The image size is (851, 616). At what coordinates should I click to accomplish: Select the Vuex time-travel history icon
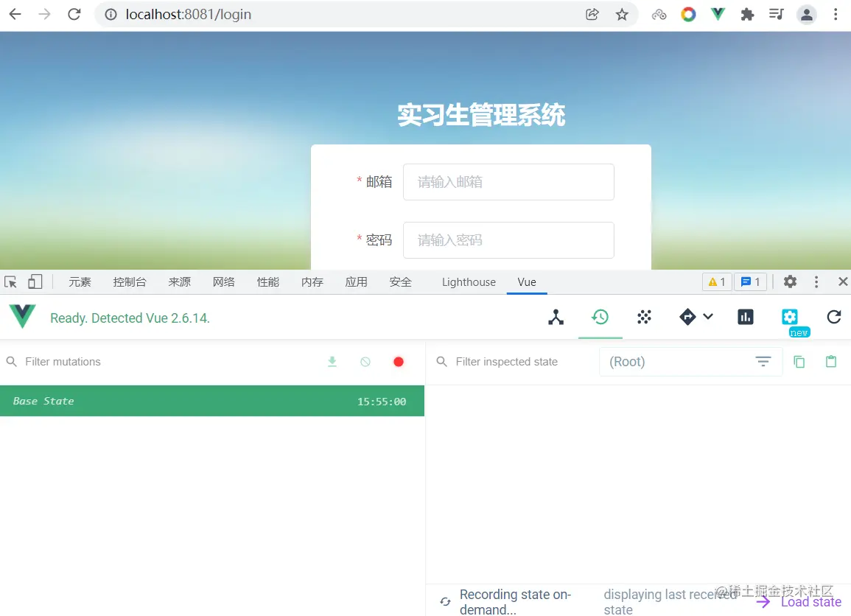600,317
